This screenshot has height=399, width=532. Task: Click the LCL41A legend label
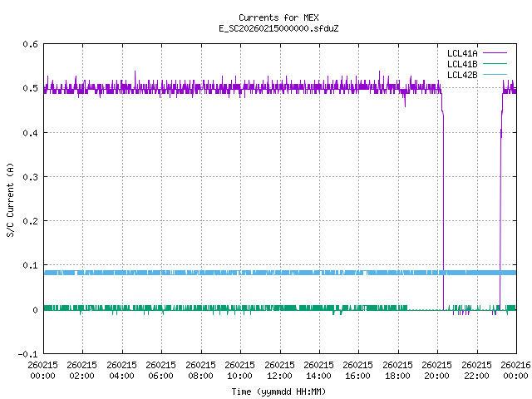tap(463, 53)
